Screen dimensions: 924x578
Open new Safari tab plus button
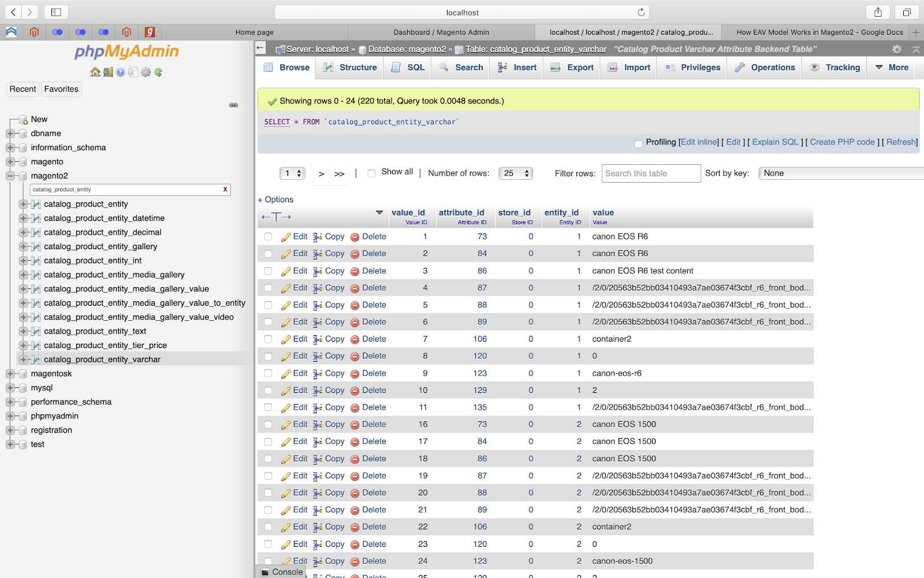point(916,32)
